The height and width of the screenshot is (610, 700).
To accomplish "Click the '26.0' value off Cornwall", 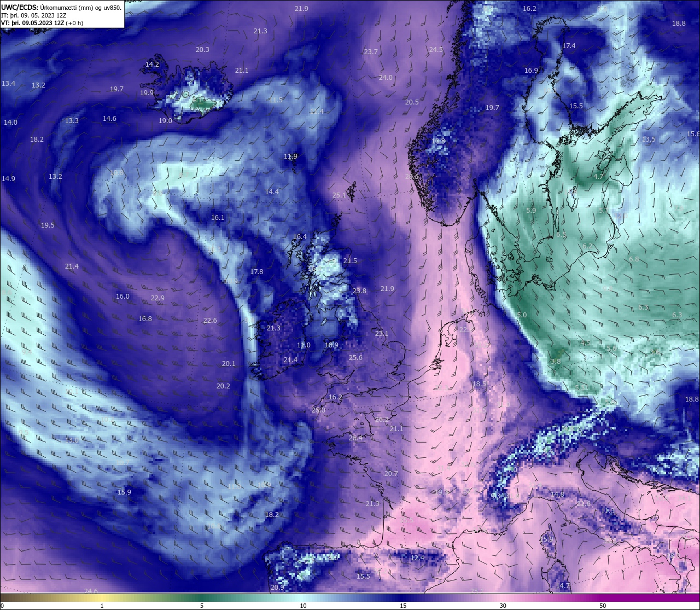I will 318,410.
